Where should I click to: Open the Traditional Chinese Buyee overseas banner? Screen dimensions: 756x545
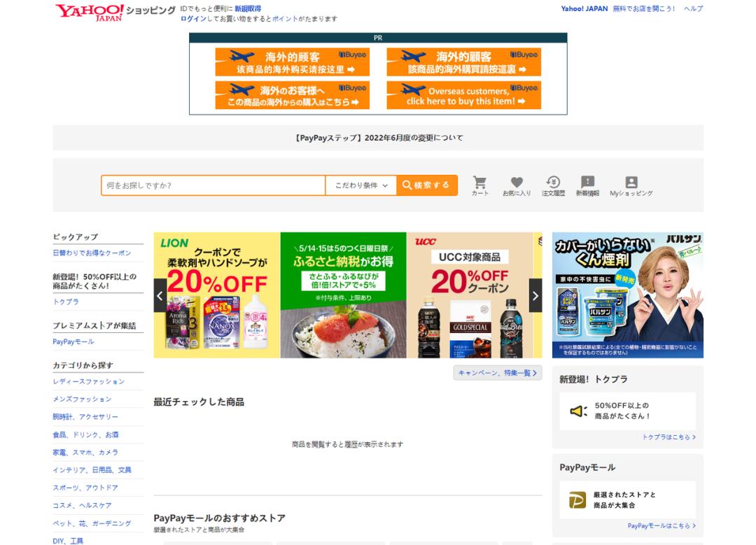pos(463,62)
